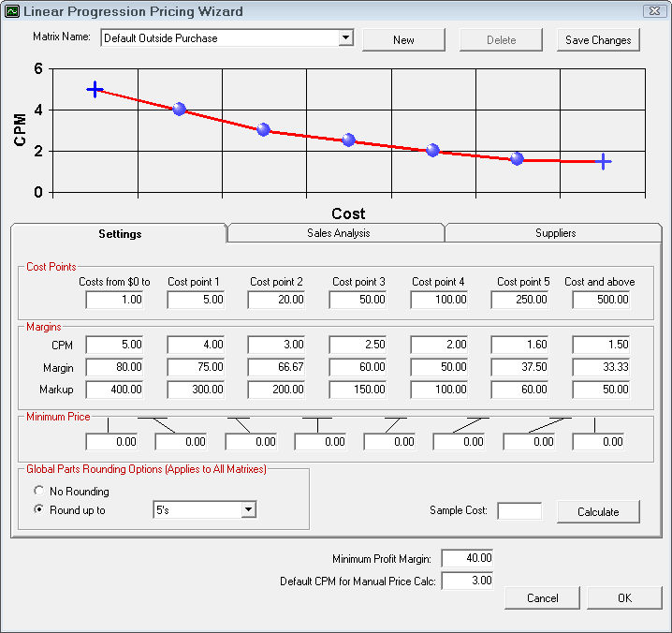Click the blue plus marker at graph end
This screenshot has width=672, height=633.
click(604, 162)
